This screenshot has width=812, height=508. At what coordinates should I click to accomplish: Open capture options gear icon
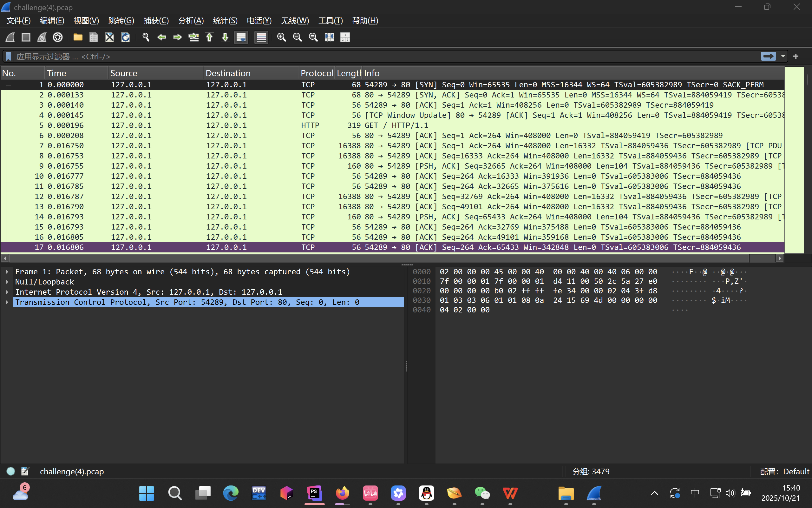(x=58, y=37)
